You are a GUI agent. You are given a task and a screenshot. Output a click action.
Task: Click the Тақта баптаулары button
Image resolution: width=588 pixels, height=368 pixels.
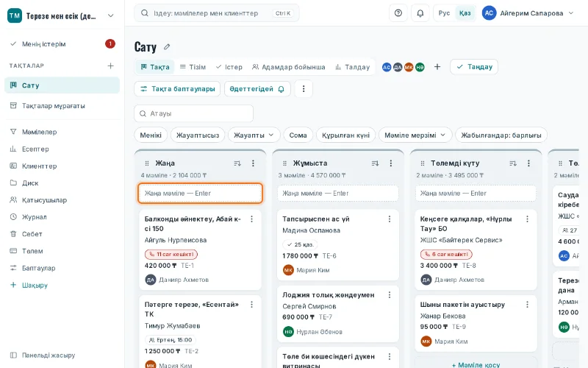tap(177, 89)
